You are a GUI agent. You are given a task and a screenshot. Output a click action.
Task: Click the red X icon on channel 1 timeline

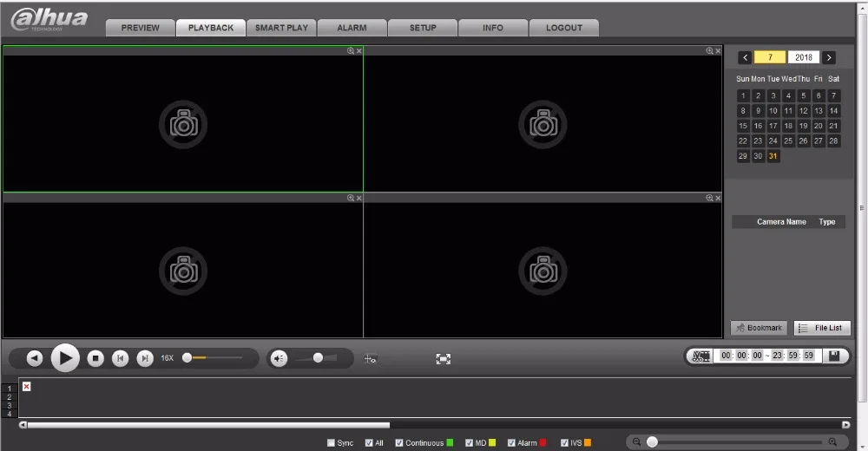(27, 386)
